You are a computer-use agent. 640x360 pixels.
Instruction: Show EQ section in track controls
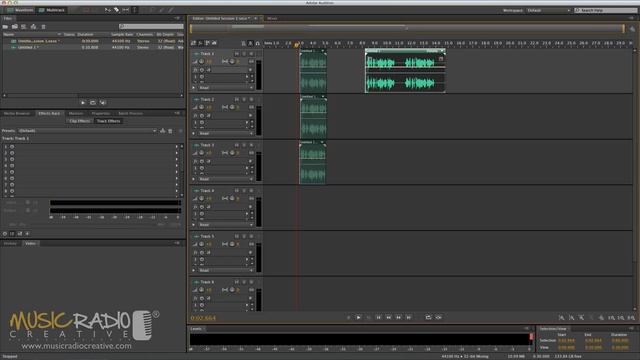click(214, 43)
